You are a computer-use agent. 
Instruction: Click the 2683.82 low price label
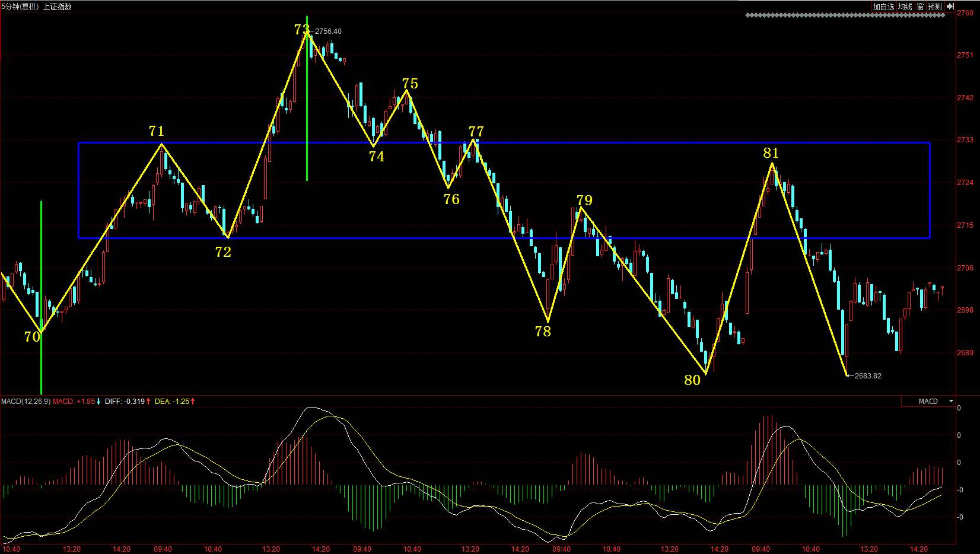[868, 376]
